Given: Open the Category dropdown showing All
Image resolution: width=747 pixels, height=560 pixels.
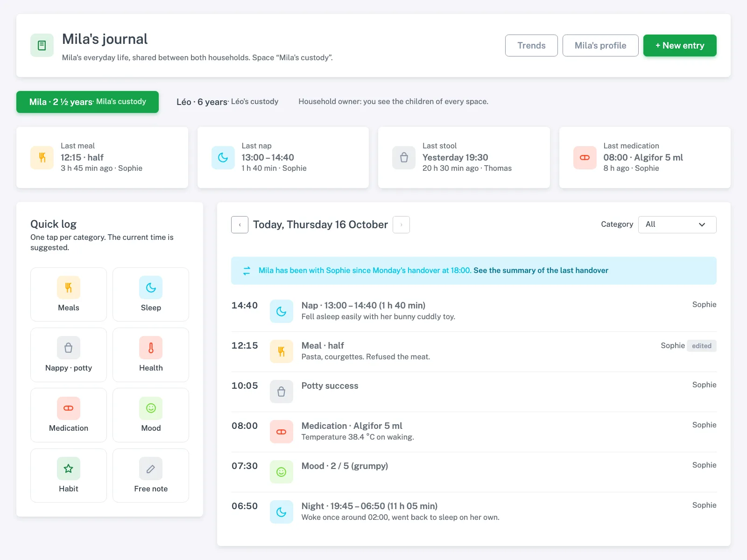Looking at the screenshot, I should pos(677,224).
